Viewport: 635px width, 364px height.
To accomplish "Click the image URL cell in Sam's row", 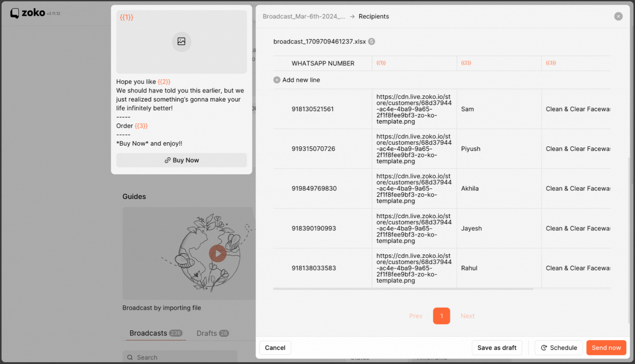I will tap(414, 109).
